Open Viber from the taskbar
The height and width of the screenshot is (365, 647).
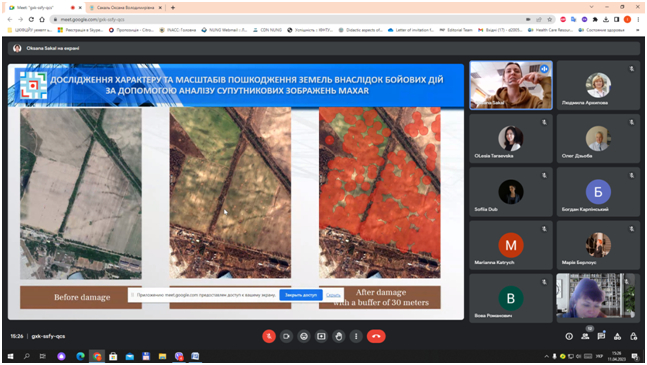coord(179,356)
